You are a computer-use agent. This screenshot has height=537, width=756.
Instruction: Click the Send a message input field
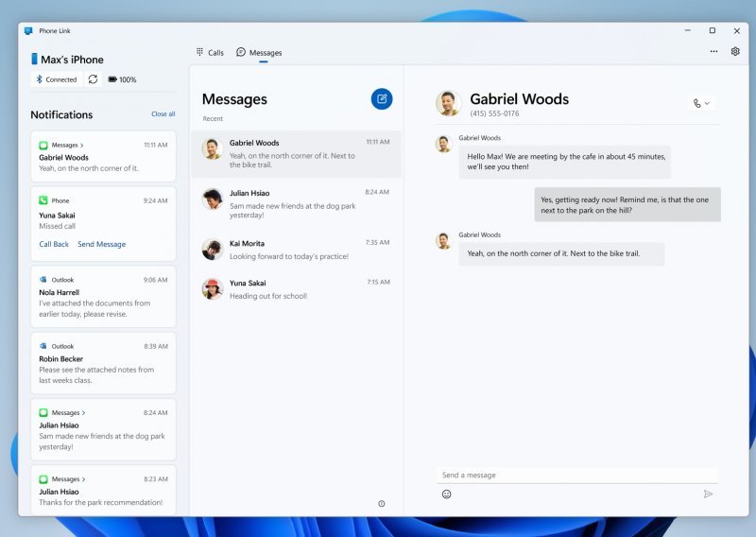tap(577, 476)
